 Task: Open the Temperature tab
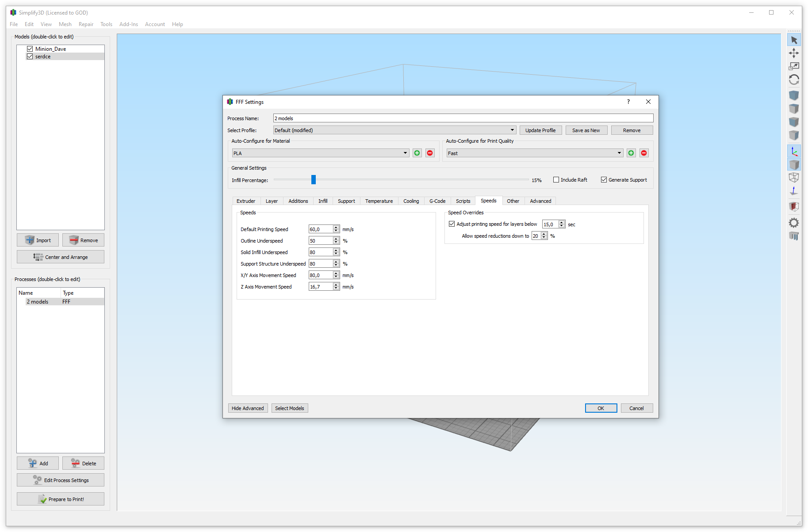pyautogui.click(x=379, y=201)
